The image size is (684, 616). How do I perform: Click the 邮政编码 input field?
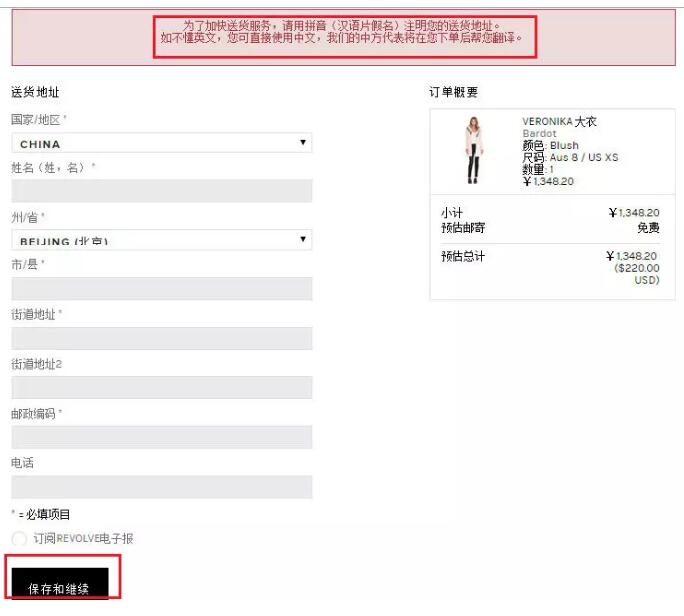(161, 437)
